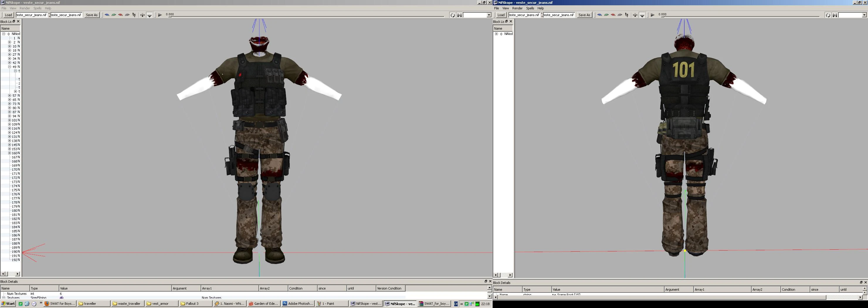
Task: Open Help menu in the right NifSkope window
Action: [540, 8]
